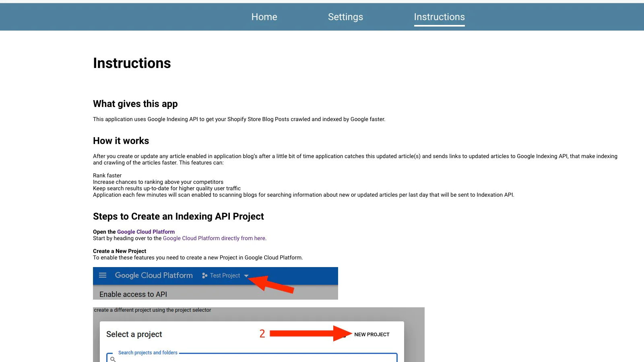Viewport: 644px width, 362px height.
Task: Click the 'This application uses Google Indexing API' sentence
Action: pos(239,119)
